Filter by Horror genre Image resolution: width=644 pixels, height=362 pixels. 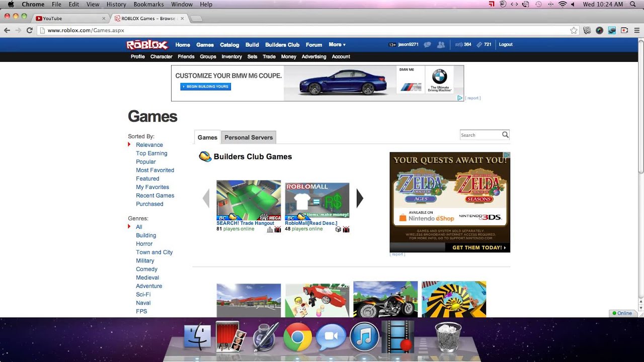[144, 244]
